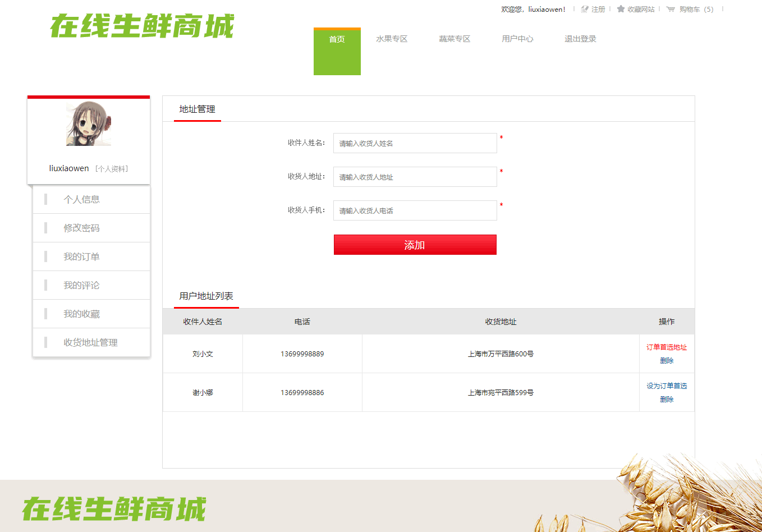This screenshot has height=532, width=762.
Task: Focus the 收货人手机 phone input field
Action: click(x=415, y=210)
